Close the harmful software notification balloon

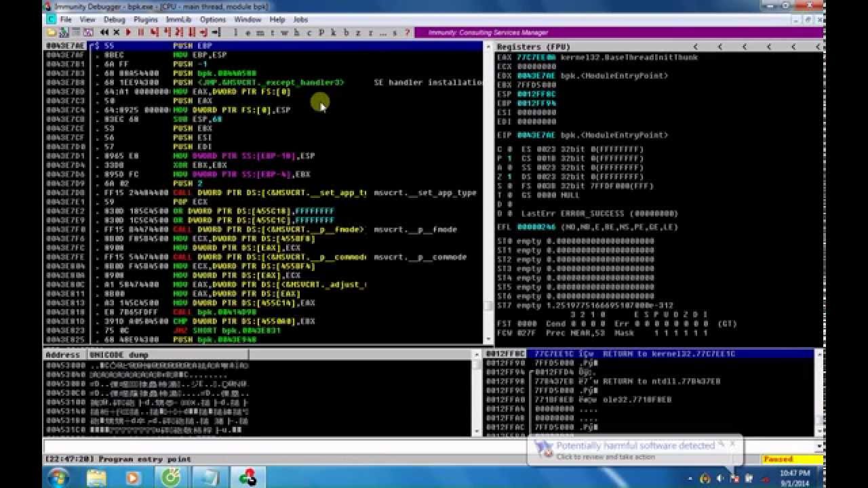tap(732, 444)
